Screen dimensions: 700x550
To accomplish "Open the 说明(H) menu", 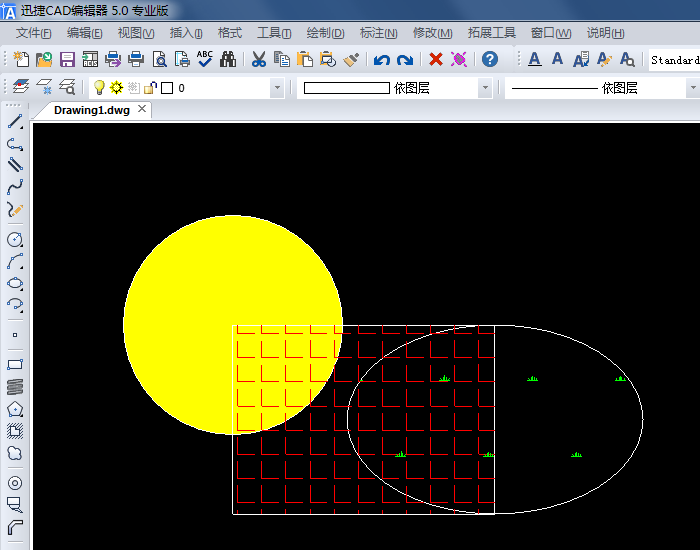I will tap(605, 33).
